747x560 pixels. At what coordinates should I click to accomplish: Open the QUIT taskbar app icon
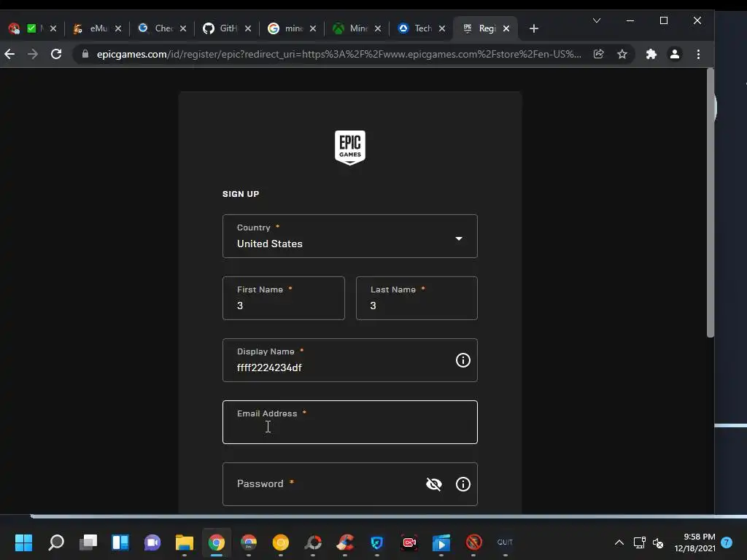[505, 542]
